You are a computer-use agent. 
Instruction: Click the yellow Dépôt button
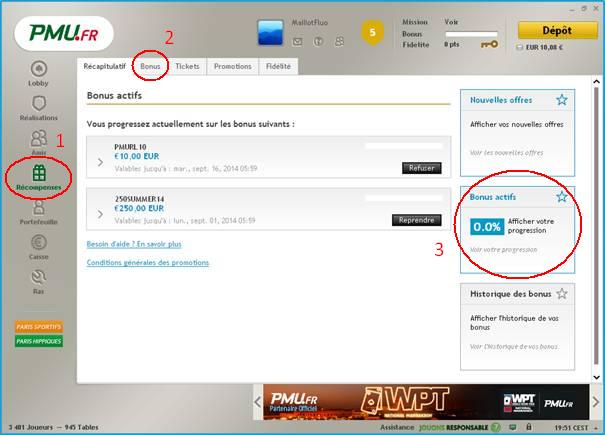557,30
